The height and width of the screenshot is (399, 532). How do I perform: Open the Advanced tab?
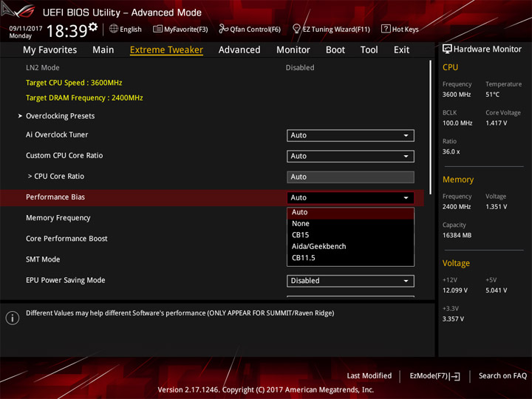click(239, 50)
